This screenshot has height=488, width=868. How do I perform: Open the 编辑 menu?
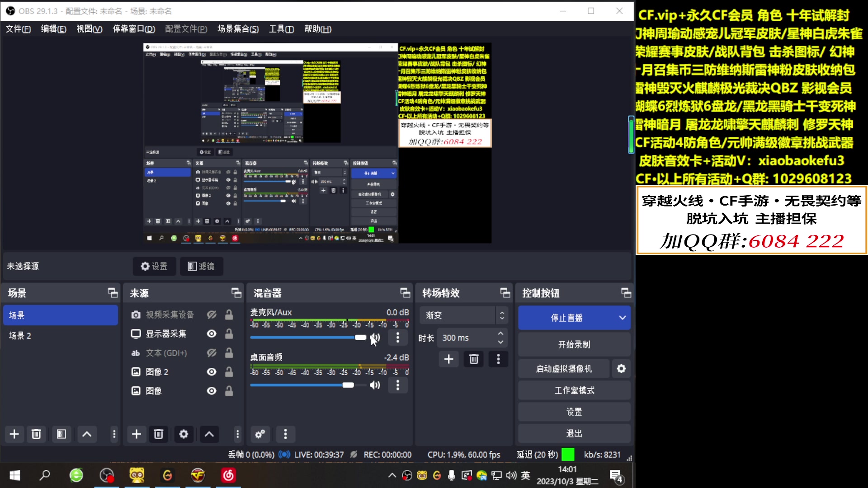click(53, 29)
